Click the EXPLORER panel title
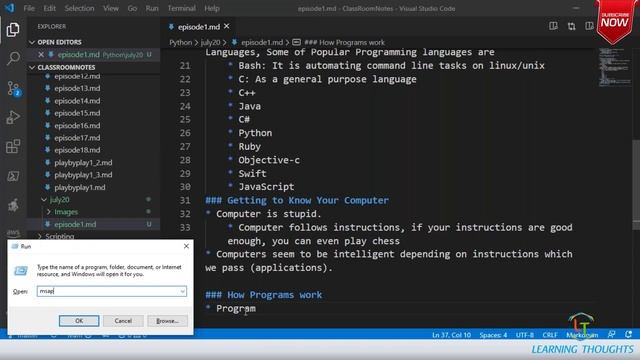 [x=51, y=27]
